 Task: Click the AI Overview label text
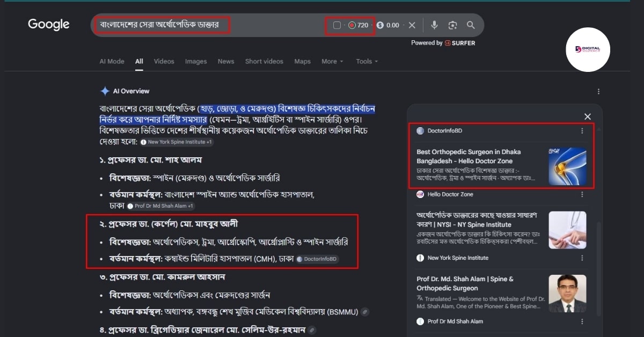tap(131, 91)
